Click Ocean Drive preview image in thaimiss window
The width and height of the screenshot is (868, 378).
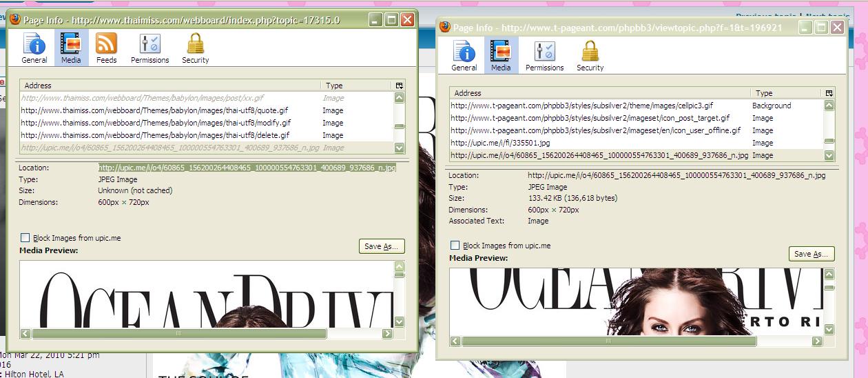[207, 293]
